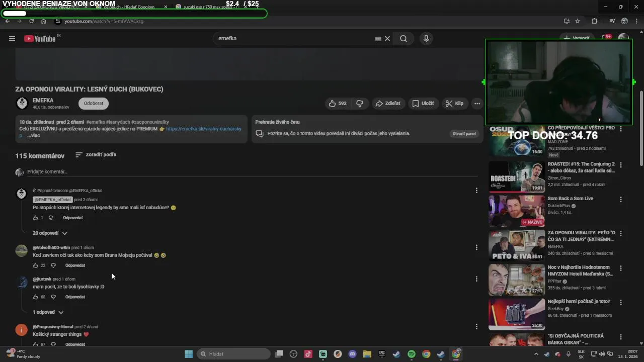This screenshot has height=362, width=644.
Task: Expand the 20 odpovedí replies
Action: tap(50, 233)
